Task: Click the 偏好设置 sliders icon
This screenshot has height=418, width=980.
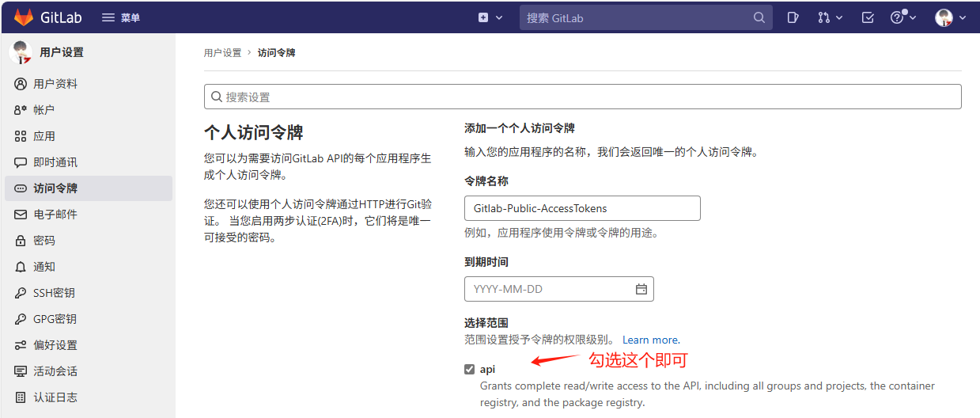Action: coord(21,345)
